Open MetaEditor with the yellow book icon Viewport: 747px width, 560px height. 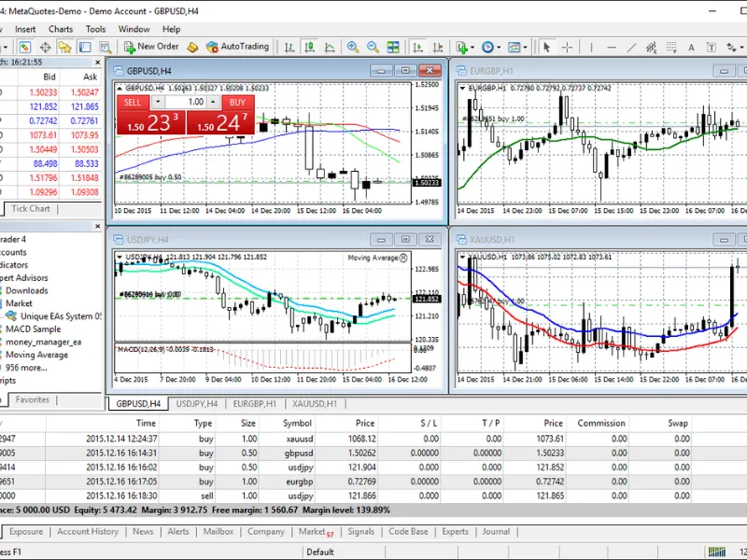point(192,48)
